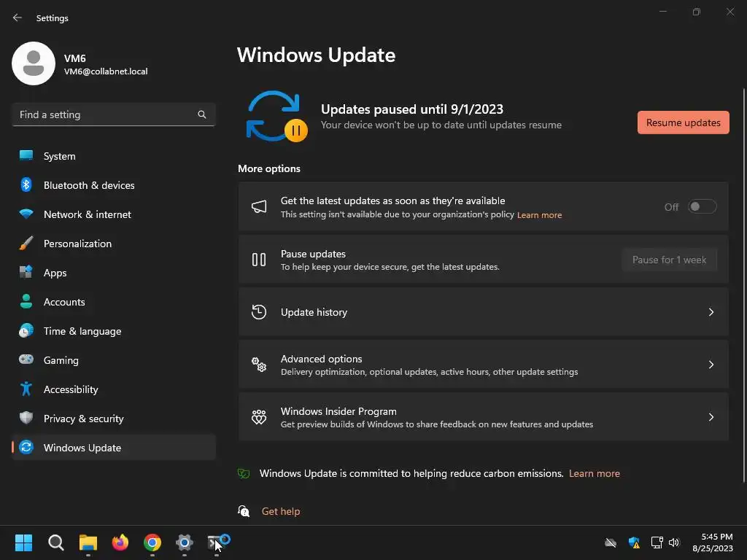Click the Accounts label in sidebar
This screenshot has width=747, height=560.
pos(64,302)
